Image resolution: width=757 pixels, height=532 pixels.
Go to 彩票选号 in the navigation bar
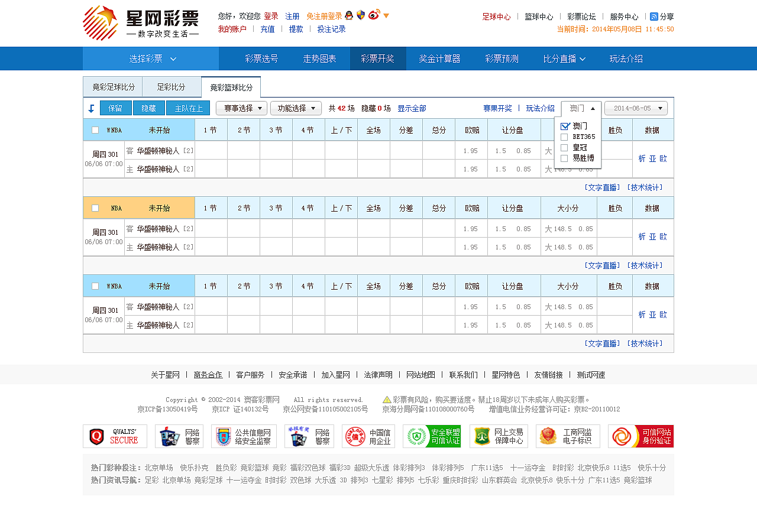261,59
